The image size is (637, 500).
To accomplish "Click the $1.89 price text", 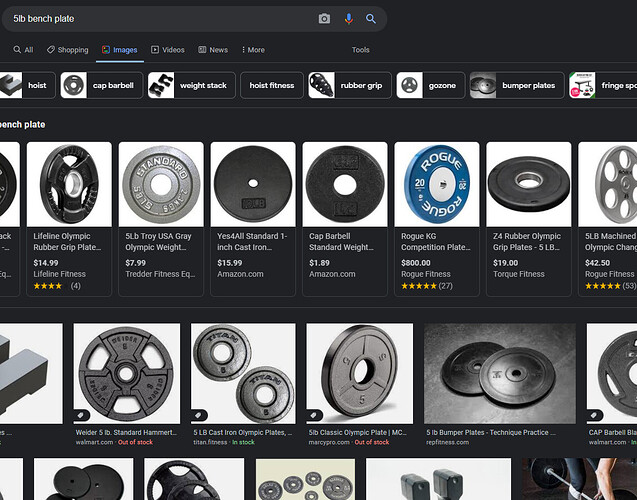I will (319, 263).
